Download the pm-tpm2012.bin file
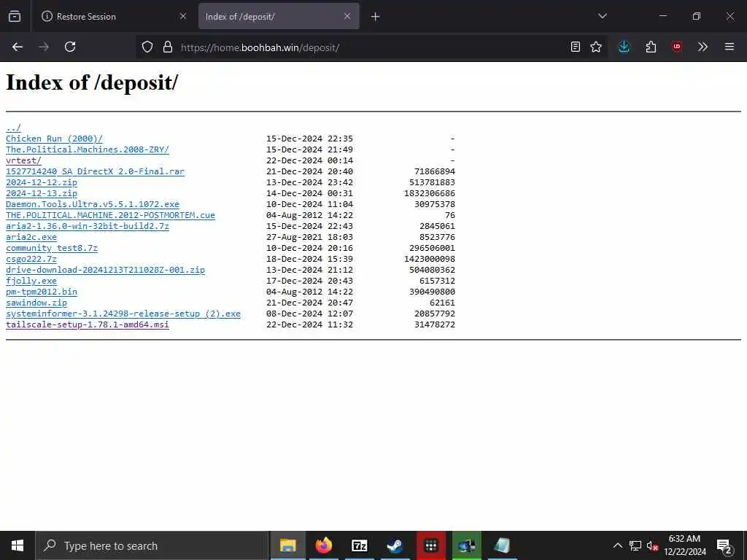This screenshot has height=560, width=747. [x=42, y=292]
